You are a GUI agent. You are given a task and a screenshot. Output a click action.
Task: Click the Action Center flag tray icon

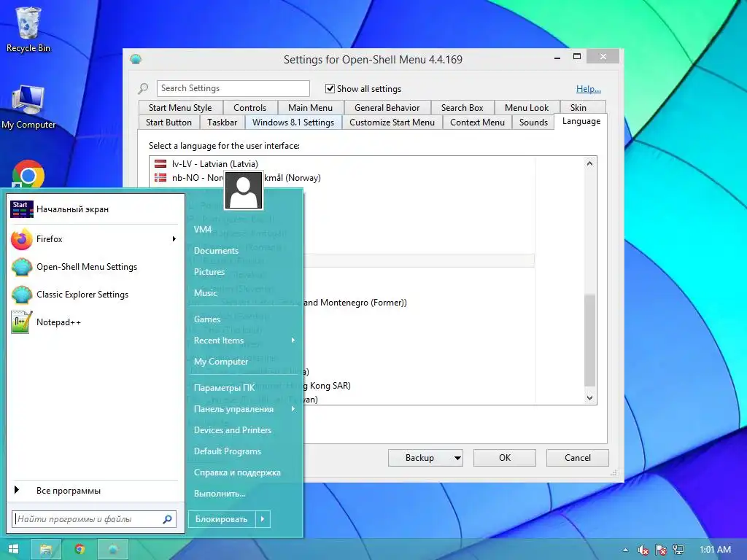(x=661, y=550)
